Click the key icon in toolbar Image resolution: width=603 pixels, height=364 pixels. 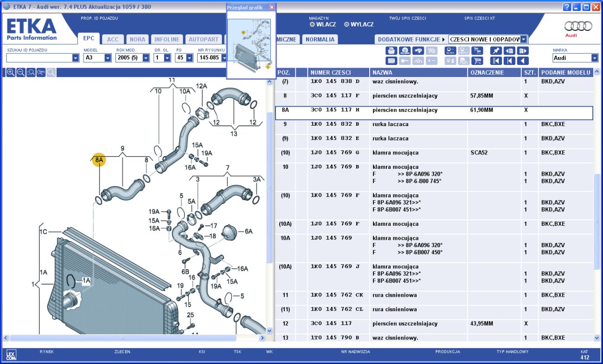404,61
